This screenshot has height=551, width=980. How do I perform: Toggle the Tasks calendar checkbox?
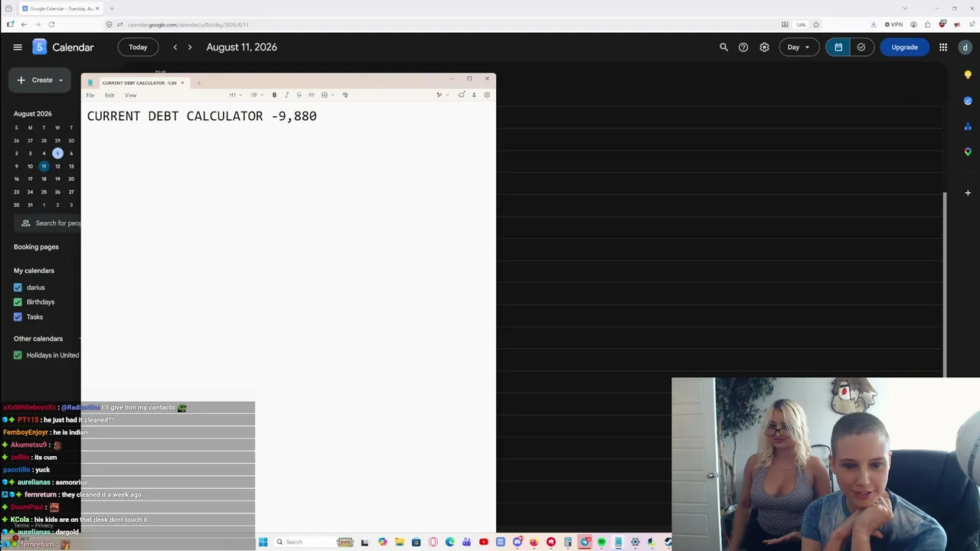18,317
